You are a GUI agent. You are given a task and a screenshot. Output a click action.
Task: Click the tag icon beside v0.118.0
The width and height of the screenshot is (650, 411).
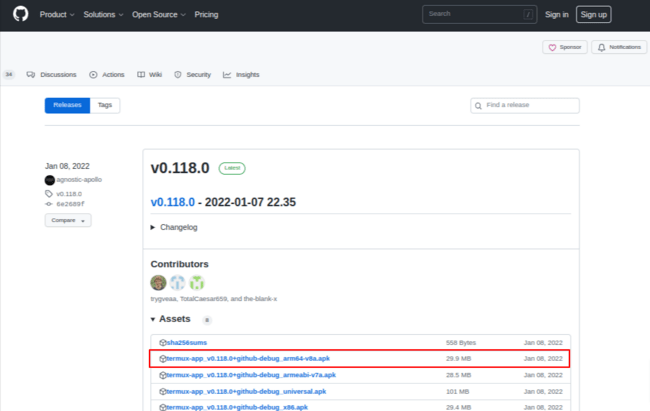pyautogui.click(x=49, y=194)
